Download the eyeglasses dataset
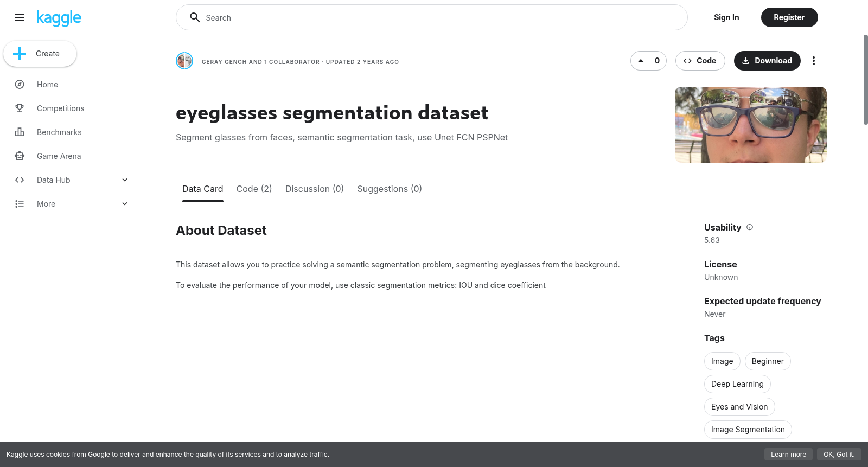The height and width of the screenshot is (467, 868). click(x=767, y=61)
